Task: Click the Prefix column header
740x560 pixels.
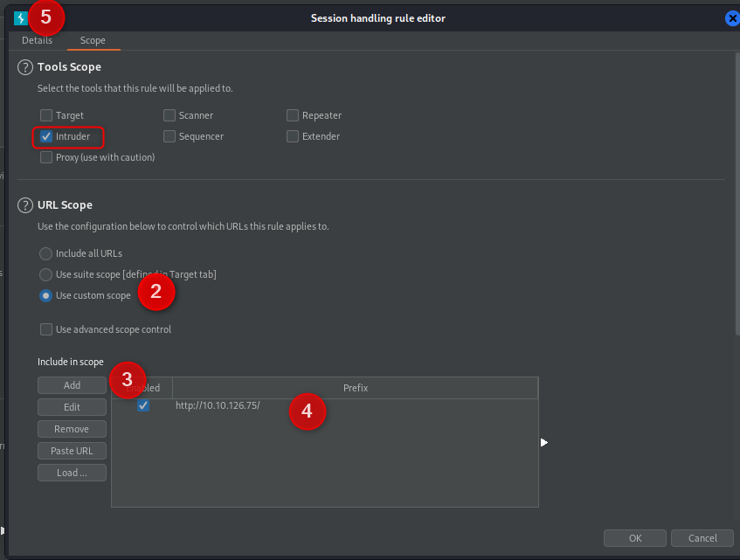Action: pyautogui.click(x=355, y=388)
